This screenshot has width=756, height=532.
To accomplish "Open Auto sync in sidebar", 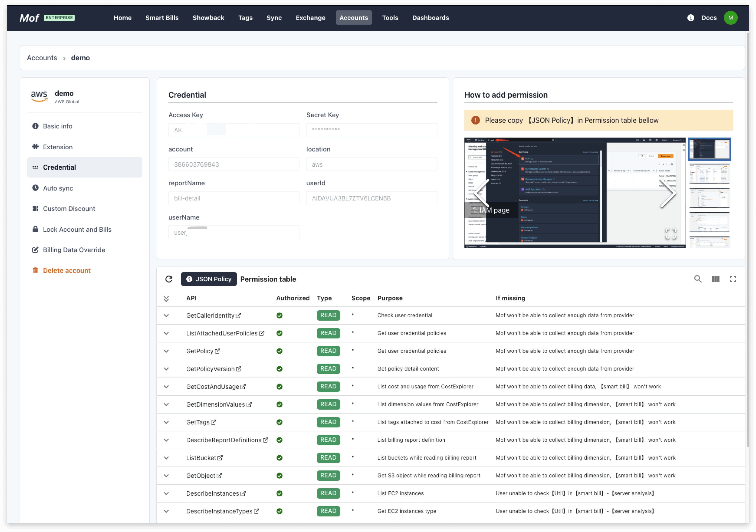I will point(85,188).
